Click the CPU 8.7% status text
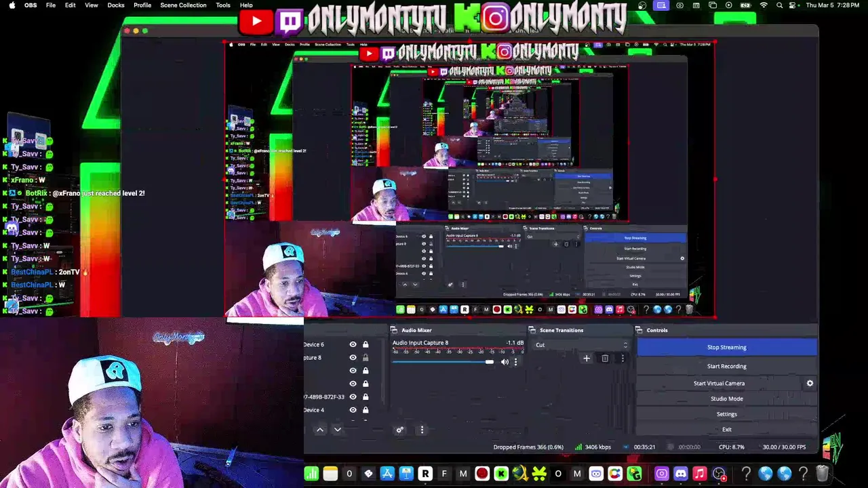868x488 pixels. click(732, 447)
